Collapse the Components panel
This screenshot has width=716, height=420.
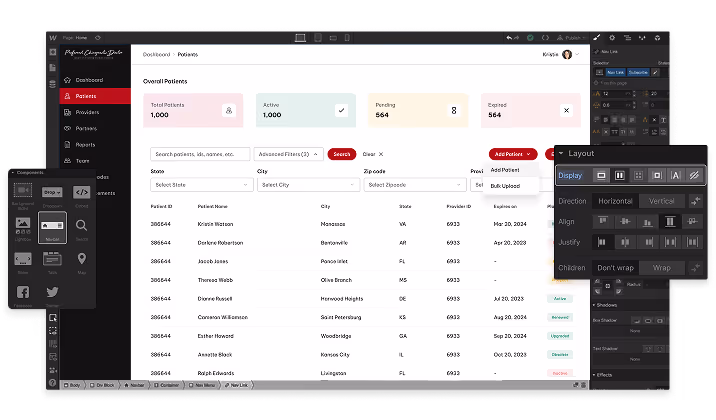coord(13,173)
